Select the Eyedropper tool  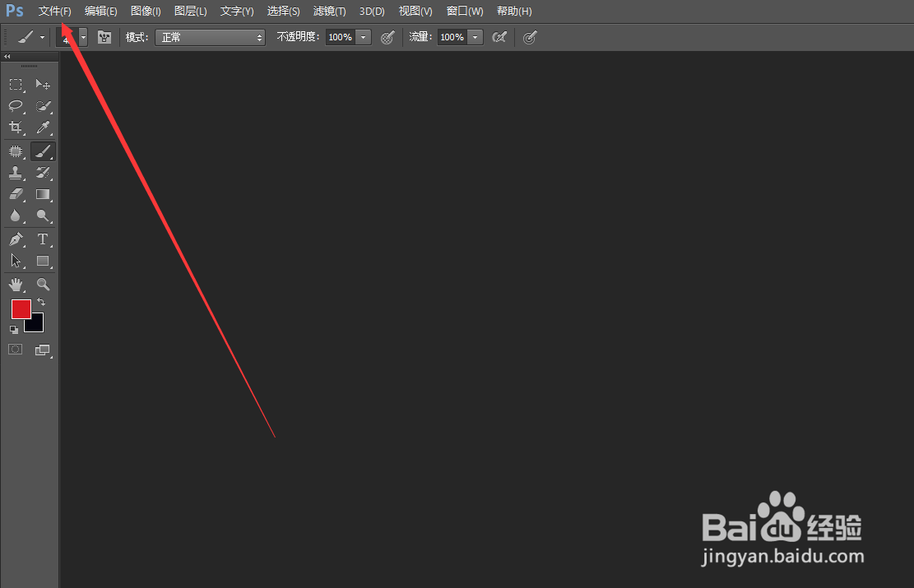click(43, 127)
